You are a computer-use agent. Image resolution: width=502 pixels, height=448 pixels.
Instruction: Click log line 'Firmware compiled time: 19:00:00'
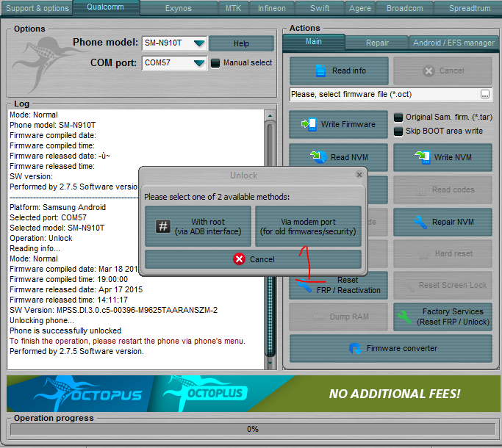[68, 279]
